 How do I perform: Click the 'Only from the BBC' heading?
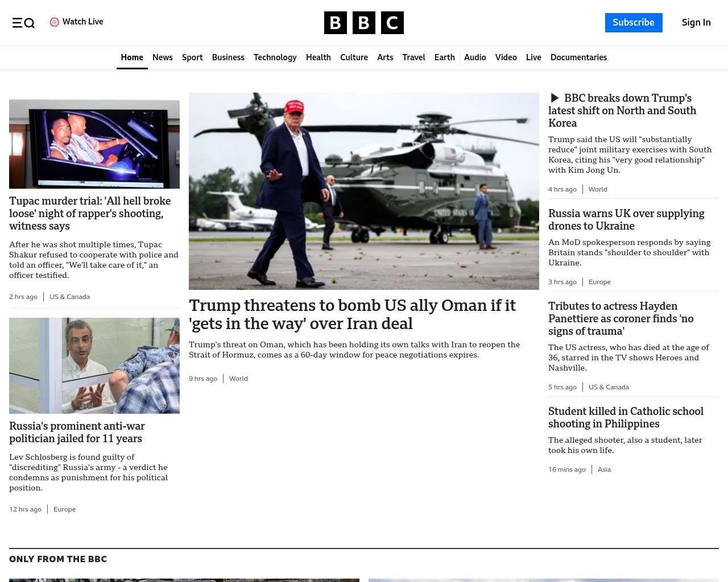click(x=58, y=559)
